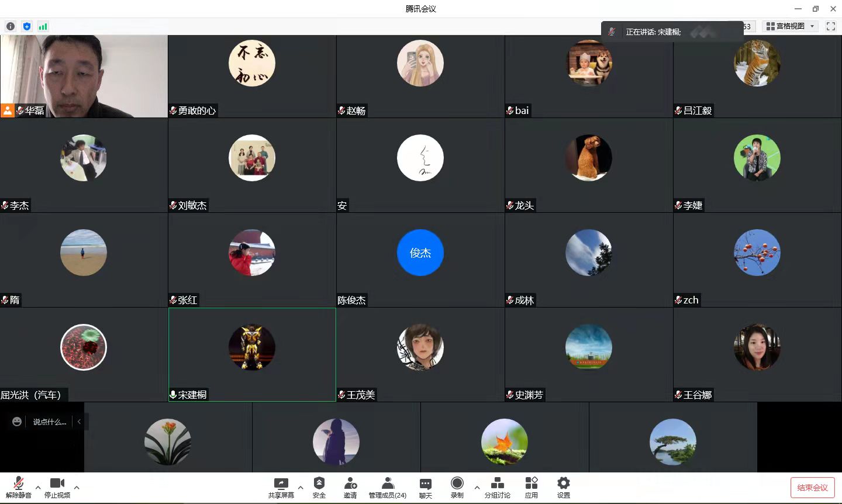Check network signal status icon
This screenshot has height=504, width=842.
43,26
